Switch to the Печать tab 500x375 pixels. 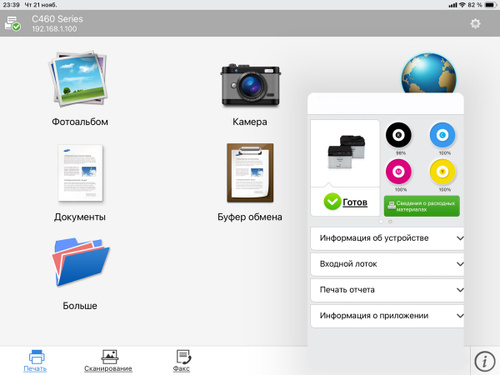35,361
